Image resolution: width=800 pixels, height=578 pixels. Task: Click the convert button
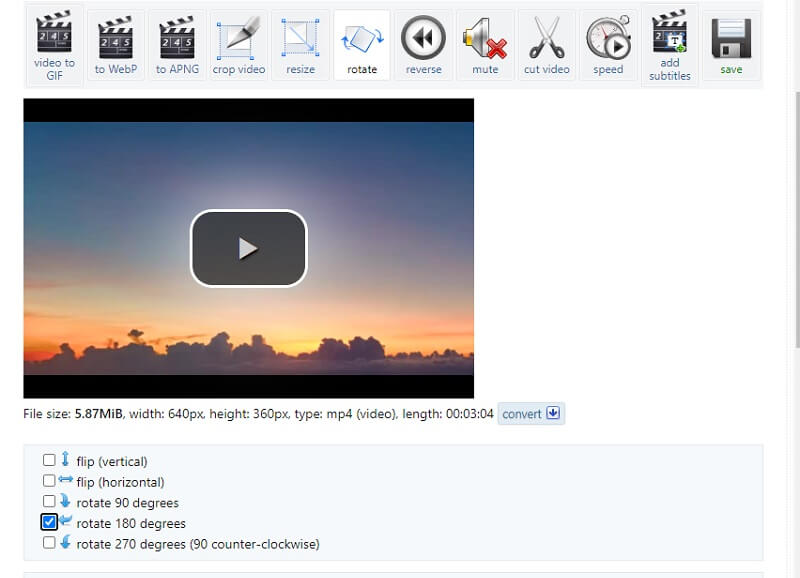520,413
